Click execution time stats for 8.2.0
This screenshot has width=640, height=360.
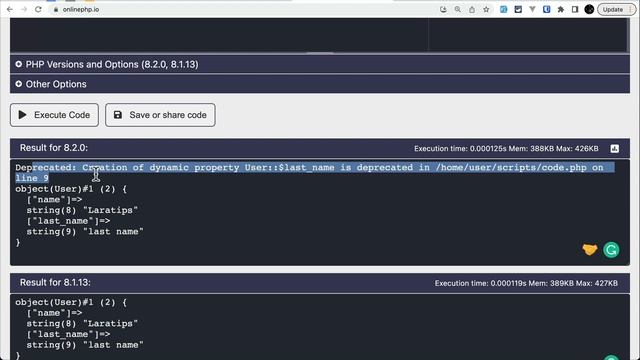[x=506, y=149]
